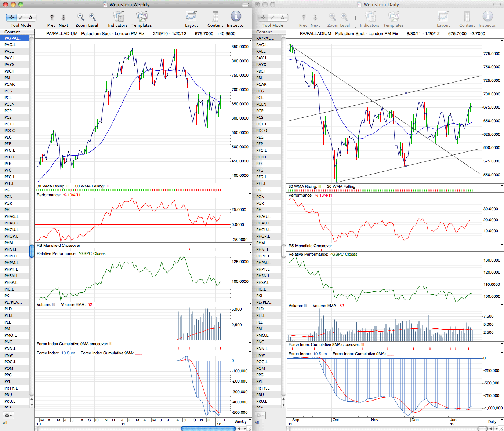Open the Inspector info icon

[x=236, y=16]
